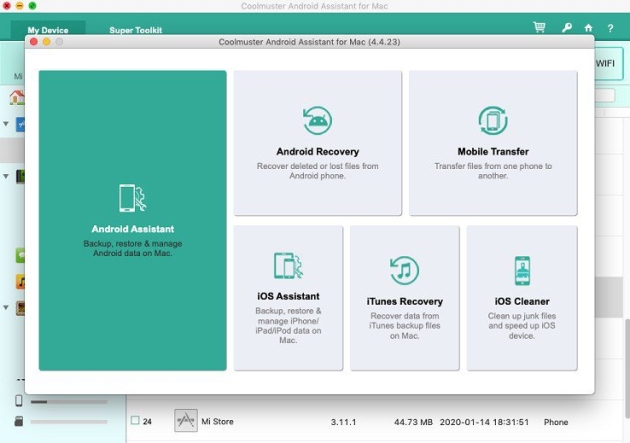The width and height of the screenshot is (630, 443).
Task: Collapse the second sidebar tree section
Action: point(6,176)
